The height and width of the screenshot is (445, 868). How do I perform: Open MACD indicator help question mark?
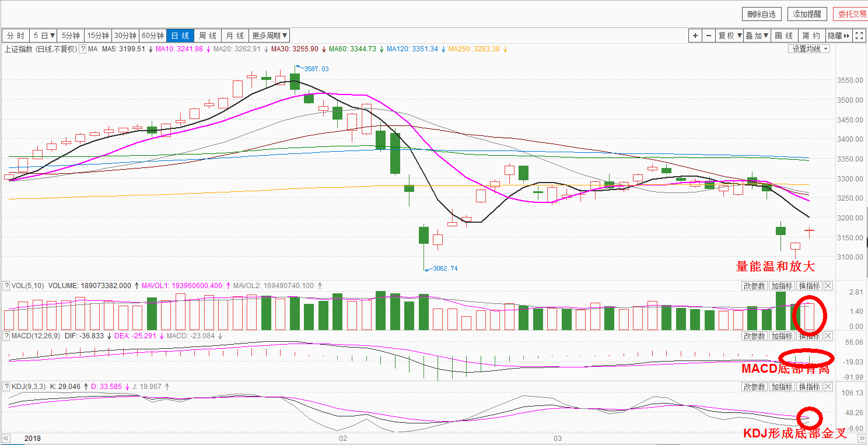pos(6,336)
